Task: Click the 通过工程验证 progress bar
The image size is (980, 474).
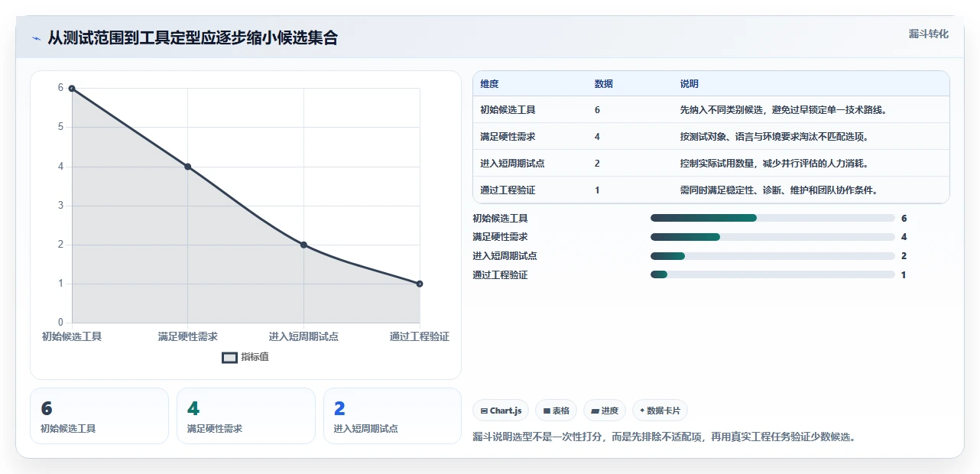Action: [772, 275]
